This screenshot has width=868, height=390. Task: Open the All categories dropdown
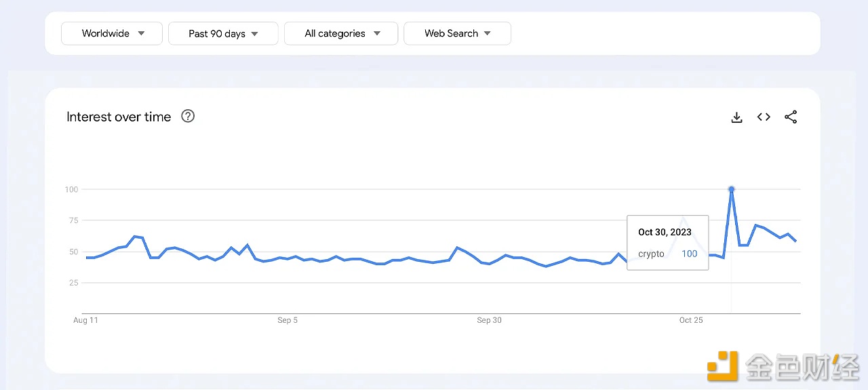click(341, 33)
